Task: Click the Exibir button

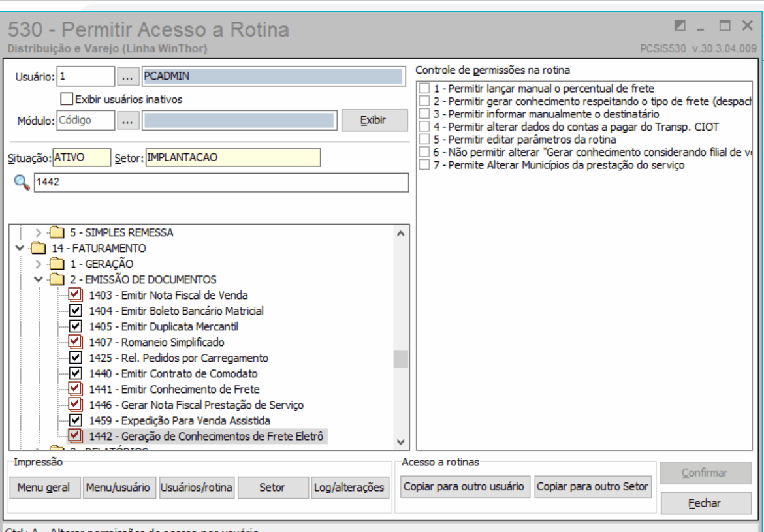Action: click(x=374, y=120)
